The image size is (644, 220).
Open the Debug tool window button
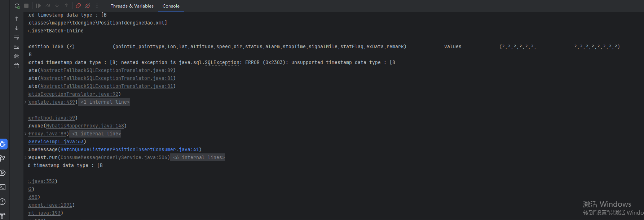click(x=3, y=144)
